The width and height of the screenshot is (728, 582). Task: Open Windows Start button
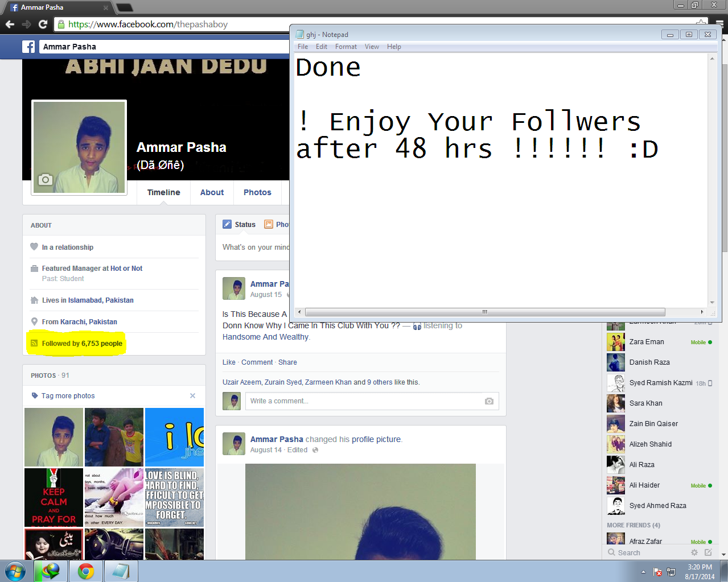[x=15, y=571]
